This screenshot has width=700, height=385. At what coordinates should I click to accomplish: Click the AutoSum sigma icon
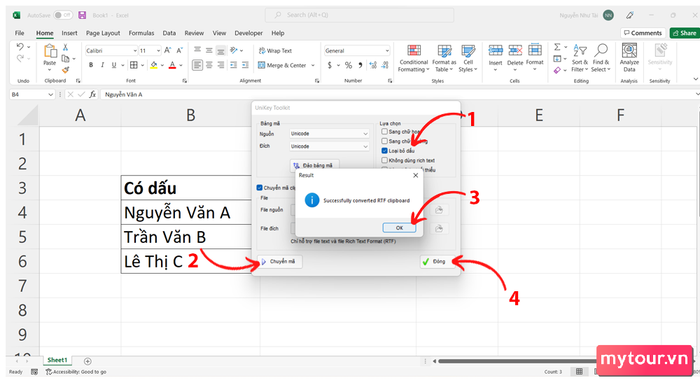tap(557, 47)
